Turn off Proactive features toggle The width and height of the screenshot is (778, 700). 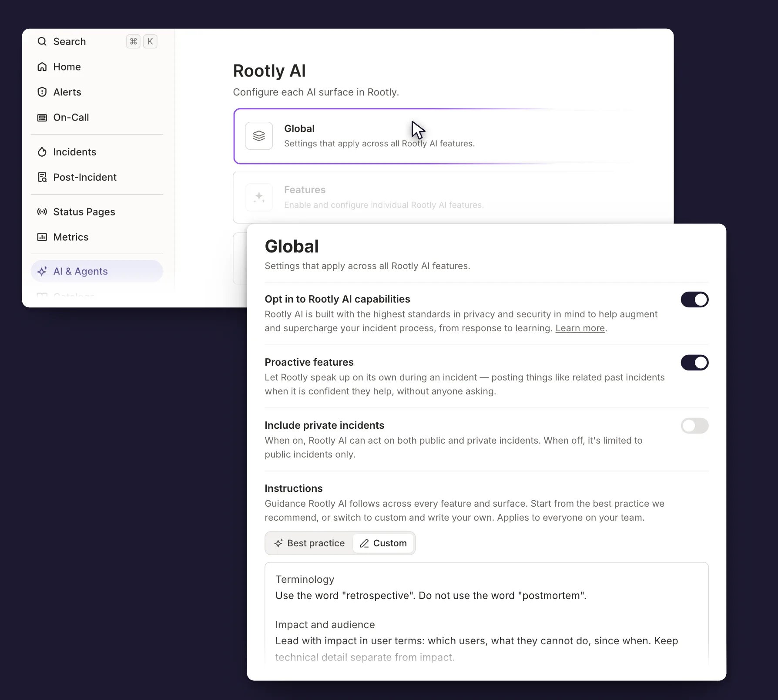click(x=694, y=363)
